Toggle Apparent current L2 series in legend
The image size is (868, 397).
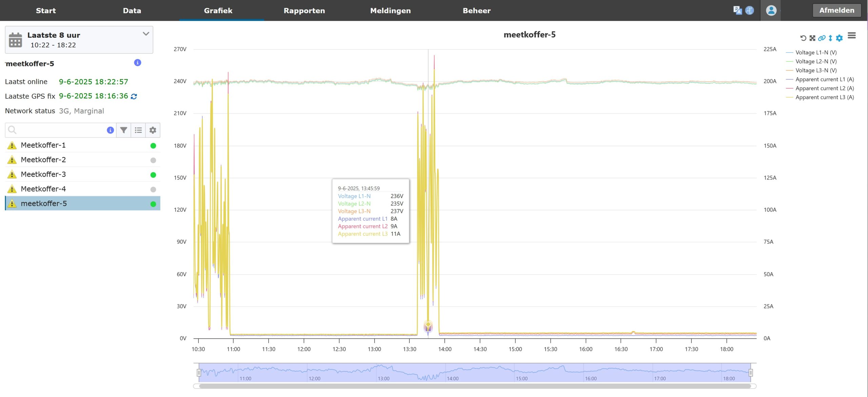point(820,88)
